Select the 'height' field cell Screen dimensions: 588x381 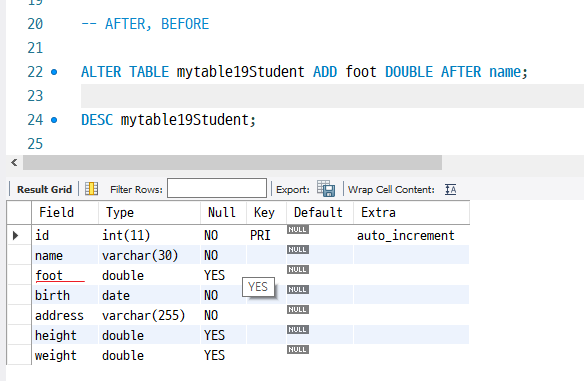pos(65,335)
